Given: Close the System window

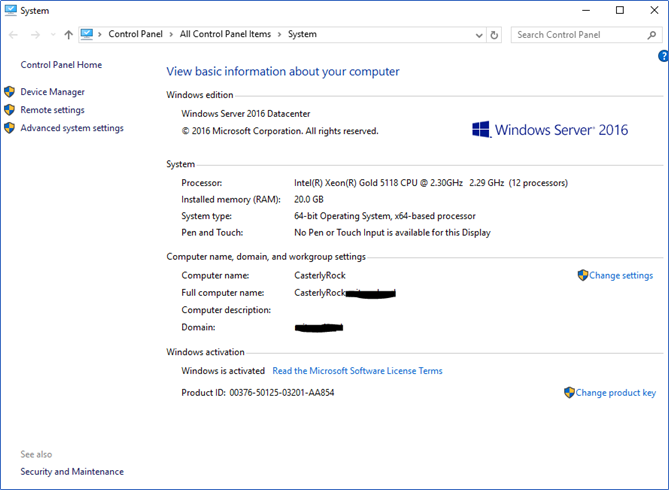Looking at the screenshot, I should point(654,10).
